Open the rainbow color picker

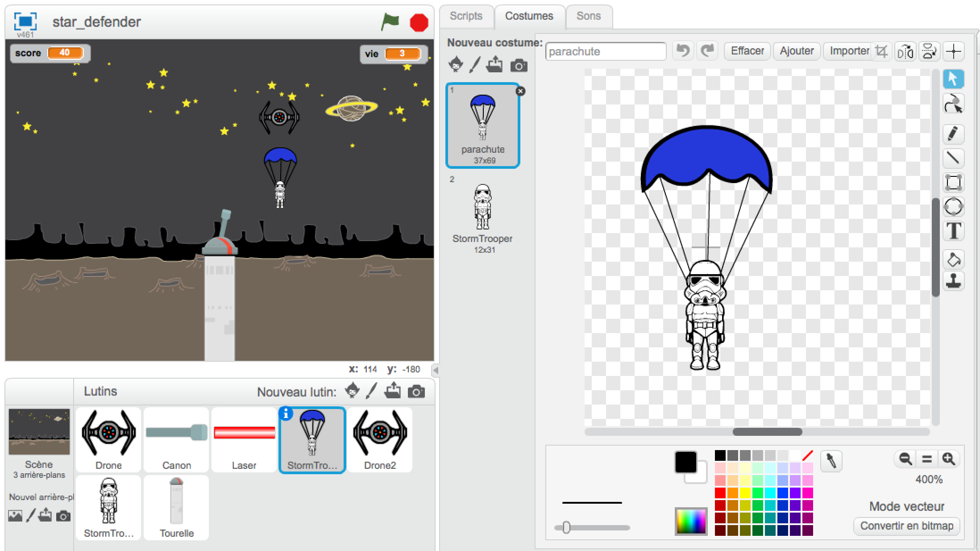pyautogui.click(x=691, y=521)
